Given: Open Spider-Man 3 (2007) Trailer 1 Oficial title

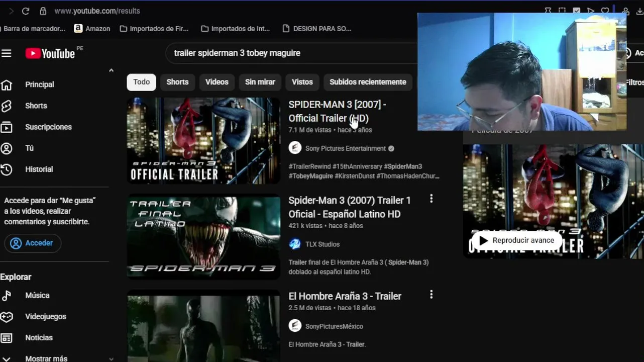Looking at the screenshot, I should point(350,207).
